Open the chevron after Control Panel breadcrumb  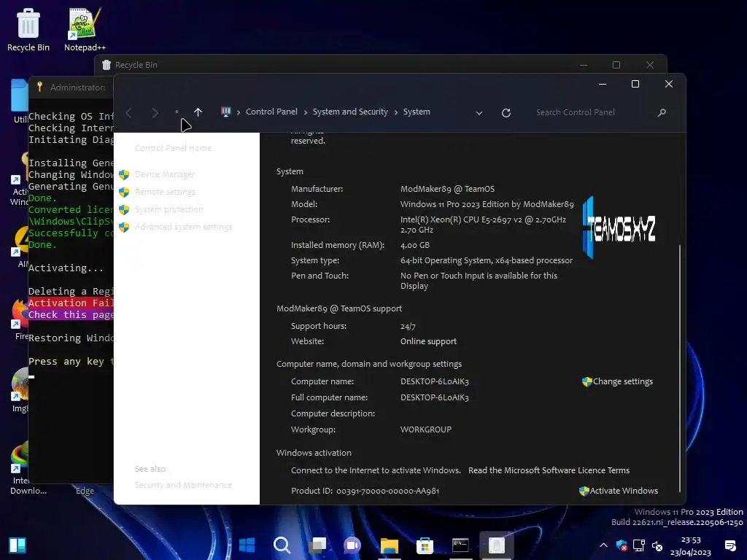306,112
